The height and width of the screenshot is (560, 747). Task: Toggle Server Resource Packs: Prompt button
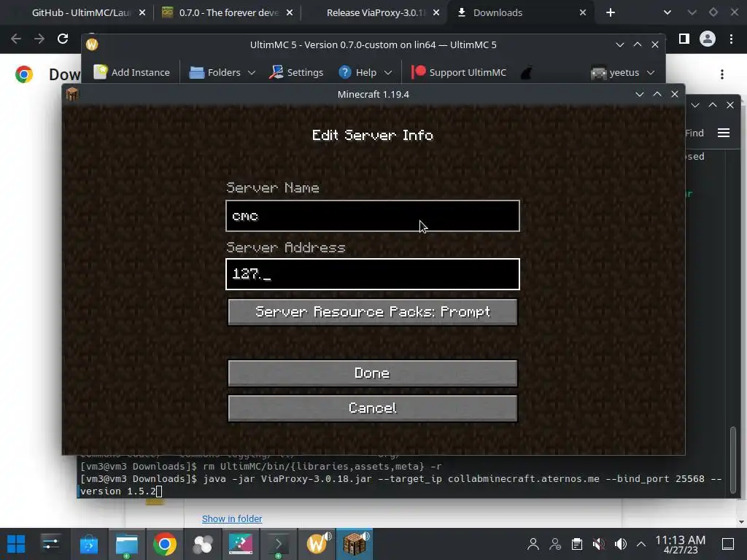click(x=373, y=312)
